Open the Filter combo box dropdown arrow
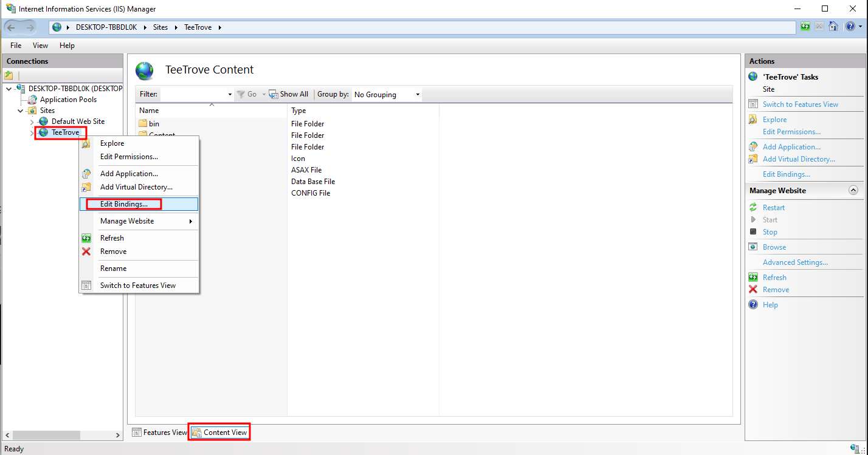The width and height of the screenshot is (868, 455). (230, 95)
